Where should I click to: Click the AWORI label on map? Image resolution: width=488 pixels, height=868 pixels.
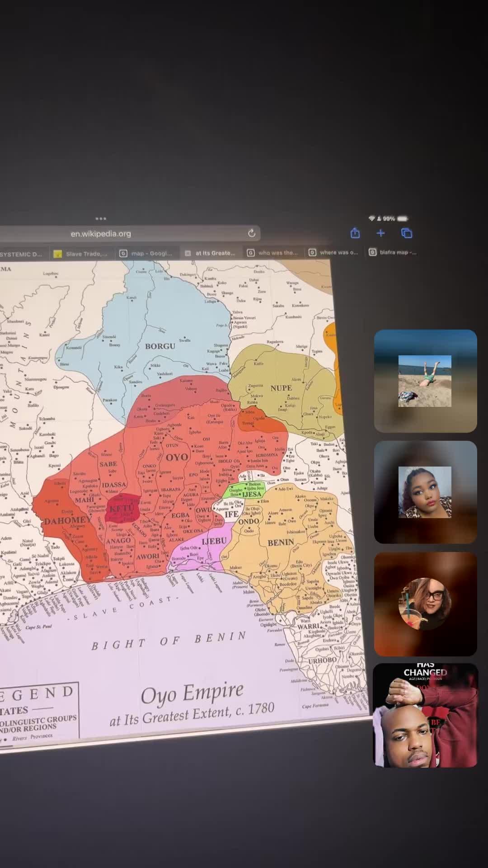point(148,557)
